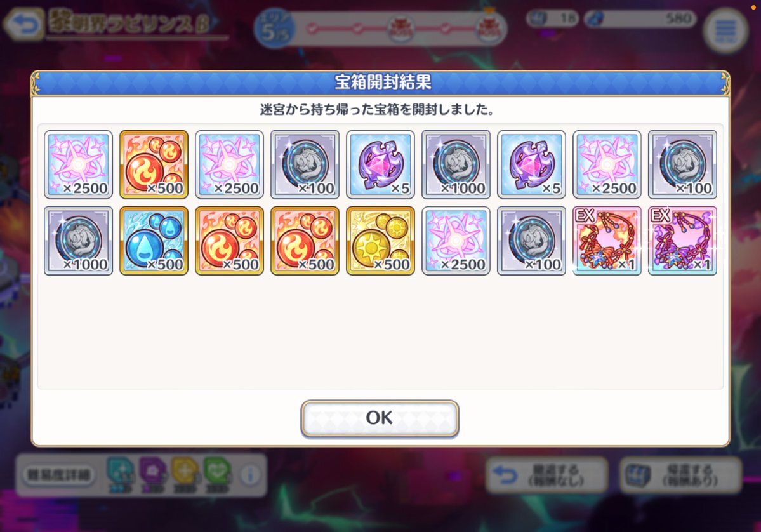
Task: Tap the silver coin x1000 in bottom row
Action: click(x=78, y=241)
